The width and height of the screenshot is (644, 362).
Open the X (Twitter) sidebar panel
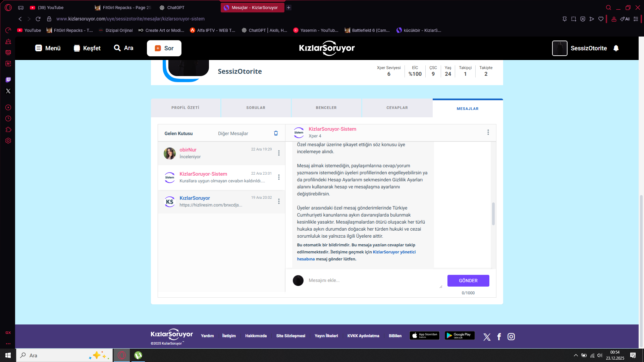8,91
